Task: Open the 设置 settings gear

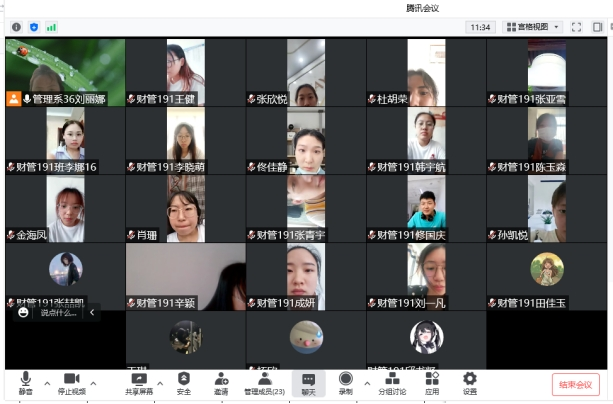Action: coord(469,383)
